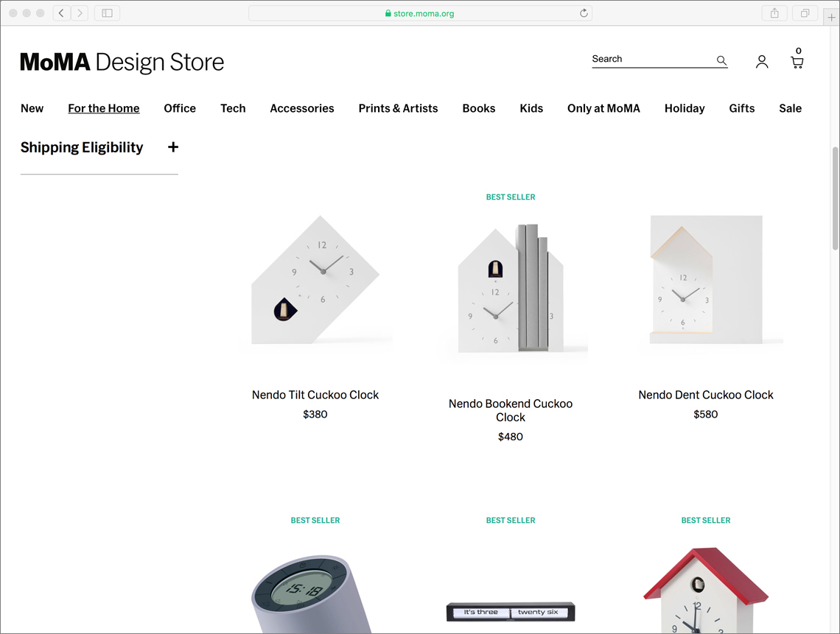Open the shopping cart icon
840x634 pixels.
click(x=797, y=62)
